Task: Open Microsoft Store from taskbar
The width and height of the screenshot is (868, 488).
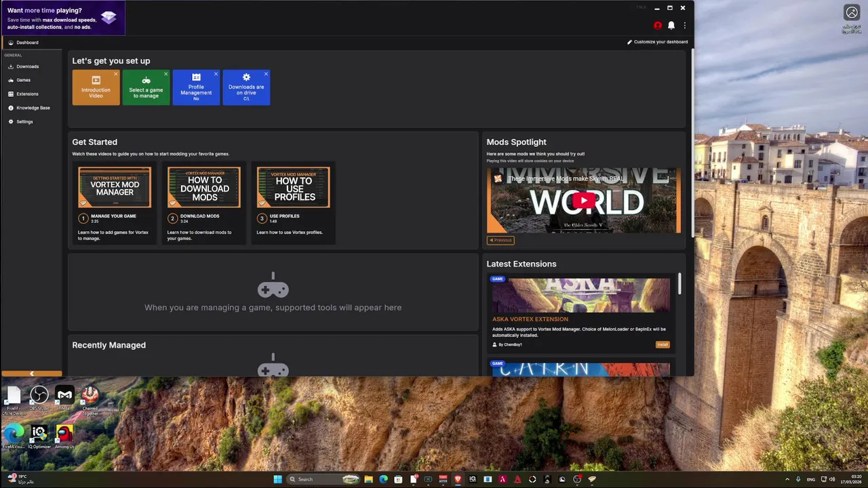Action: pos(398,479)
